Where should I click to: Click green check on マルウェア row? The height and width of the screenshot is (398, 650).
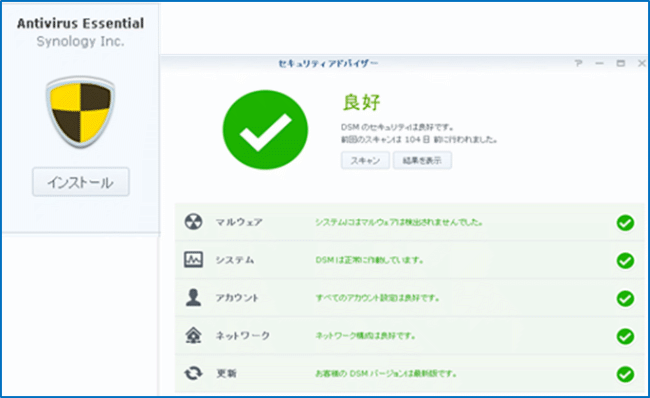(625, 223)
